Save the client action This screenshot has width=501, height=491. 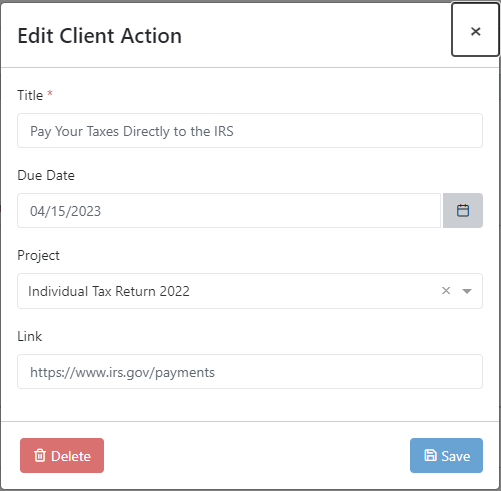click(446, 455)
